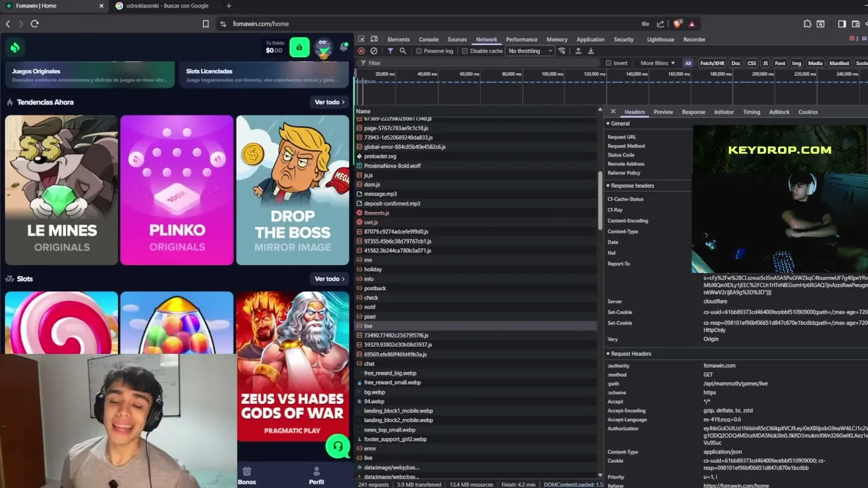Open the Slots Licenciadas category card
Viewport: 868px width, 488px height.
pyautogui.click(x=264, y=75)
